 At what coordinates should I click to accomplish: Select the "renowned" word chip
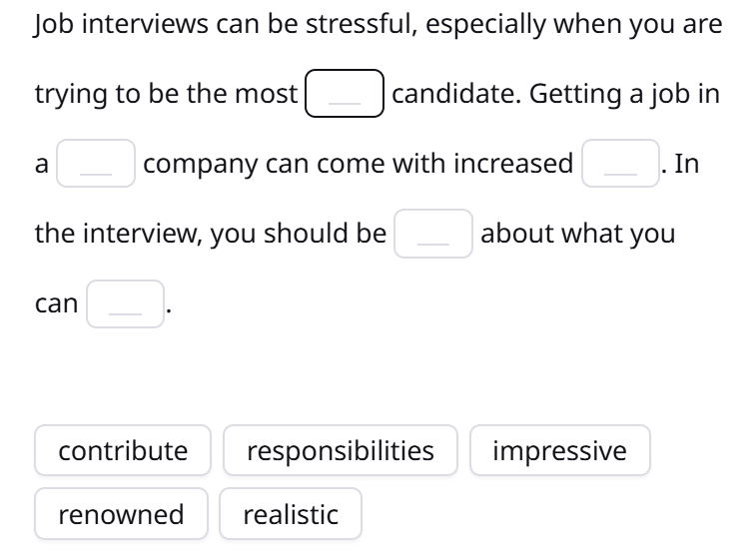click(x=121, y=513)
